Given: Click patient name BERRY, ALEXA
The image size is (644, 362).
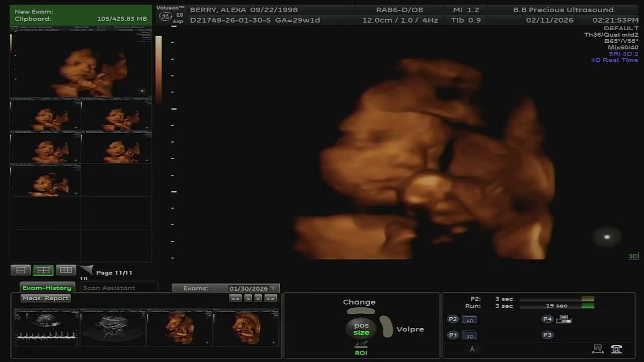Looking at the screenshot, I should (218, 10).
